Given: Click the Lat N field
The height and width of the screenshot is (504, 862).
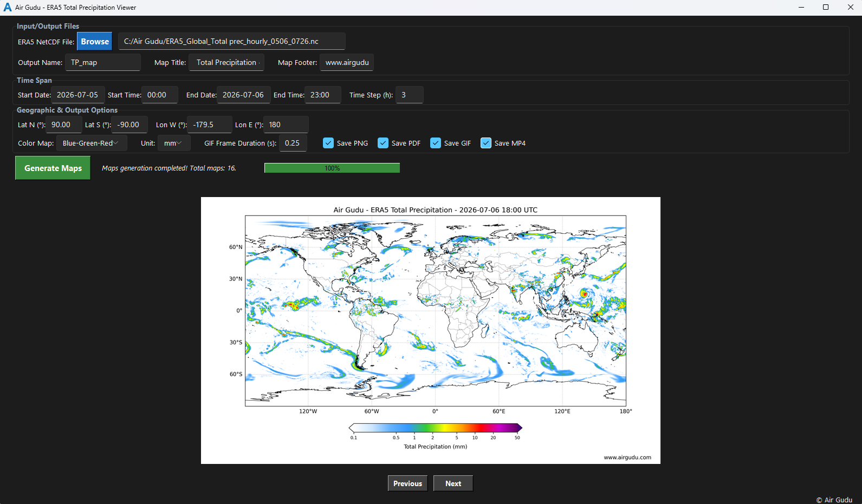Looking at the screenshot, I should click(x=64, y=125).
